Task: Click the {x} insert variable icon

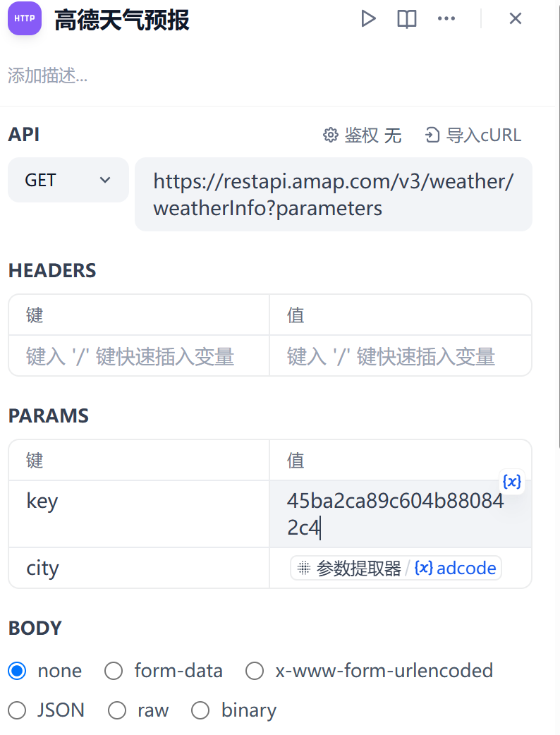Action: tap(512, 481)
